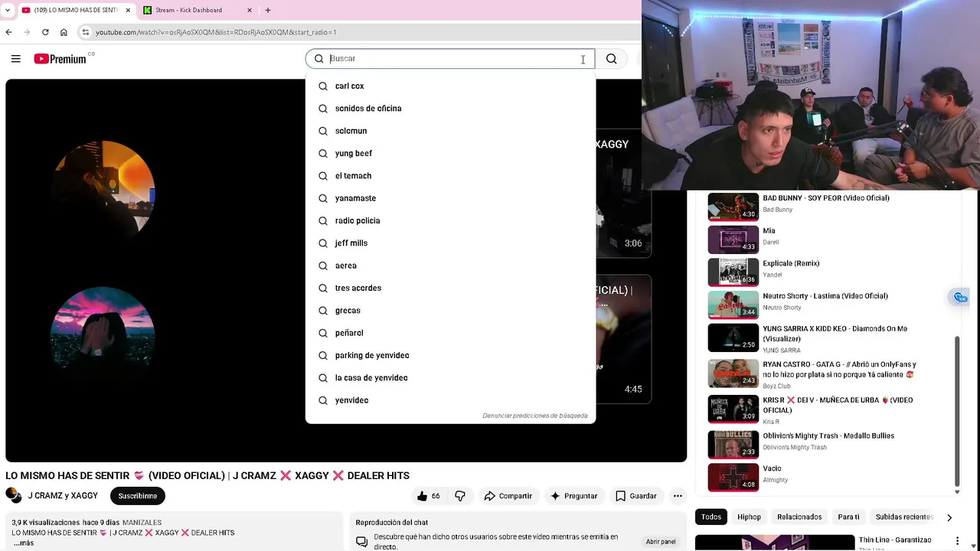Play Vacío by Almighty thumbnail
The height and width of the screenshot is (551, 980).
[x=733, y=478]
